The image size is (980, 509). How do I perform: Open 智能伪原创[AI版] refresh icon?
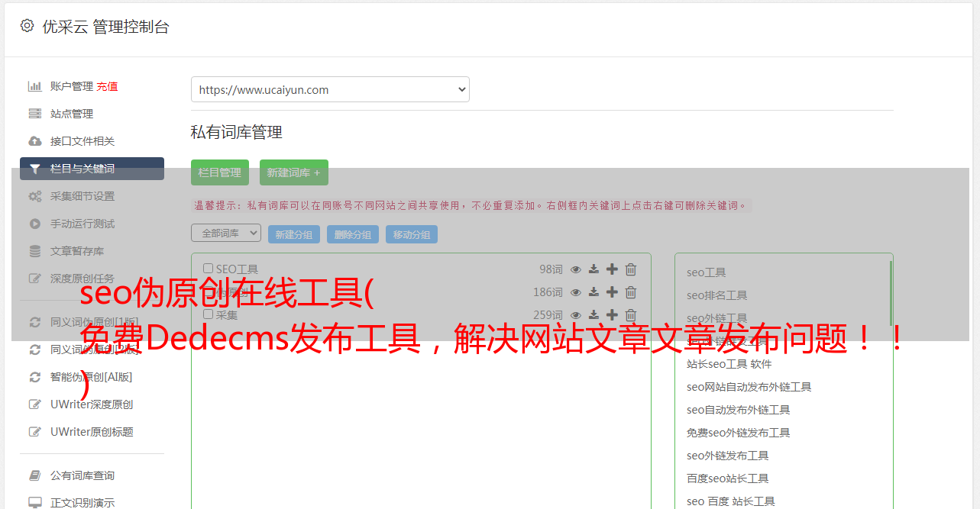[x=34, y=377]
